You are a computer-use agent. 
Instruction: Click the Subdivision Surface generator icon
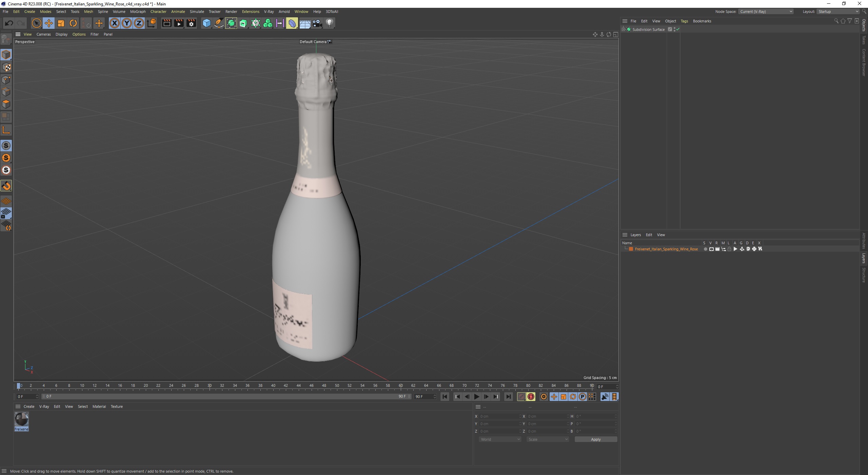tap(231, 23)
